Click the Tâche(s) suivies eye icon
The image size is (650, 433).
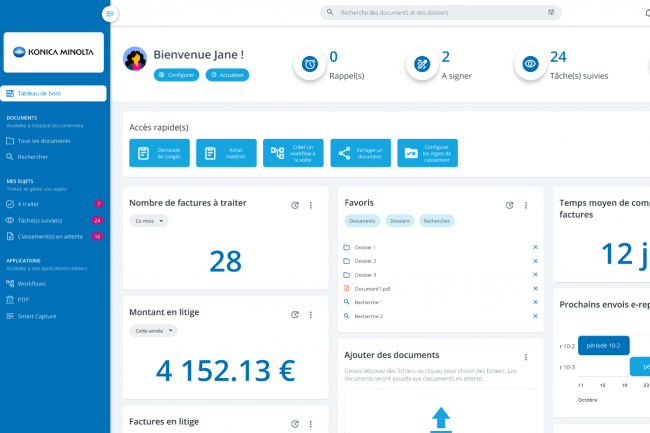click(530, 64)
